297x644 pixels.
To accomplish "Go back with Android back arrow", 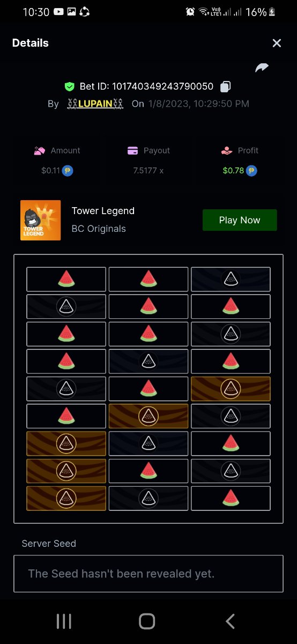I will pos(231,621).
